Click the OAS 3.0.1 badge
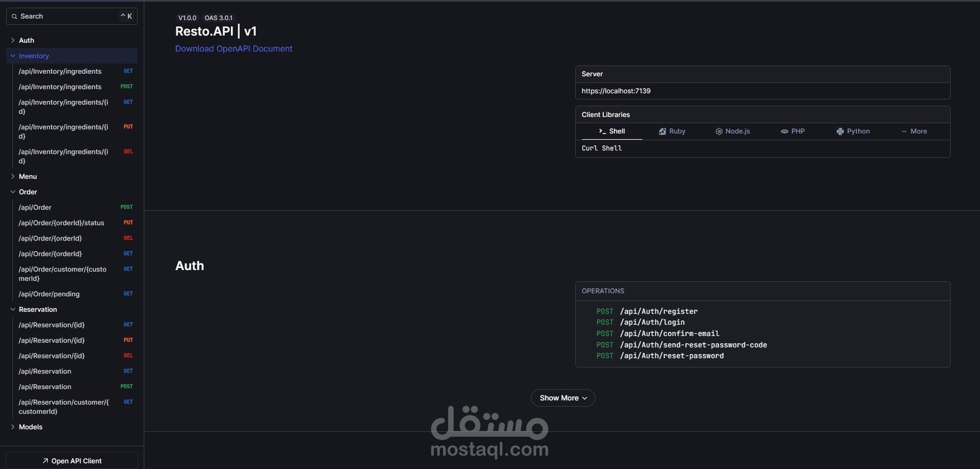The width and height of the screenshot is (980, 469). point(219,18)
